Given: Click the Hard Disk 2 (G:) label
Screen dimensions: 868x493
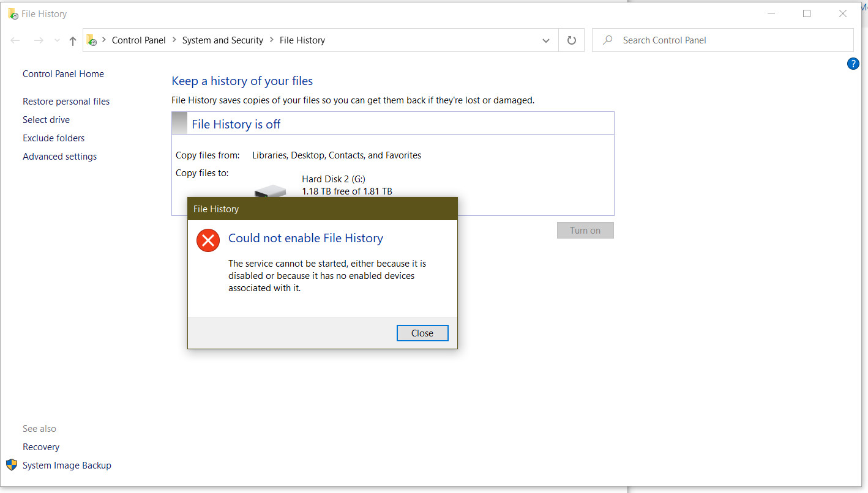Looking at the screenshot, I should point(334,179).
